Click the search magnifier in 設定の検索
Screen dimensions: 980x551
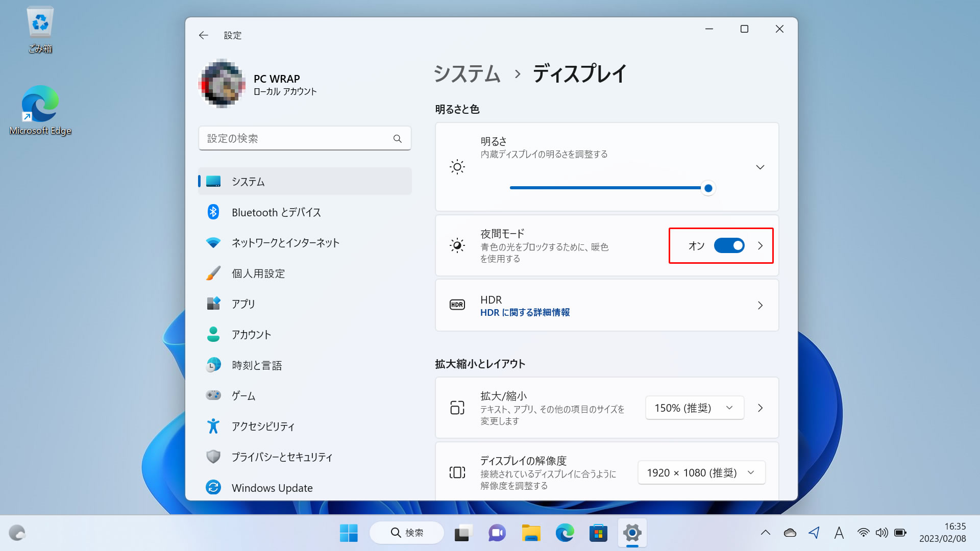398,139
